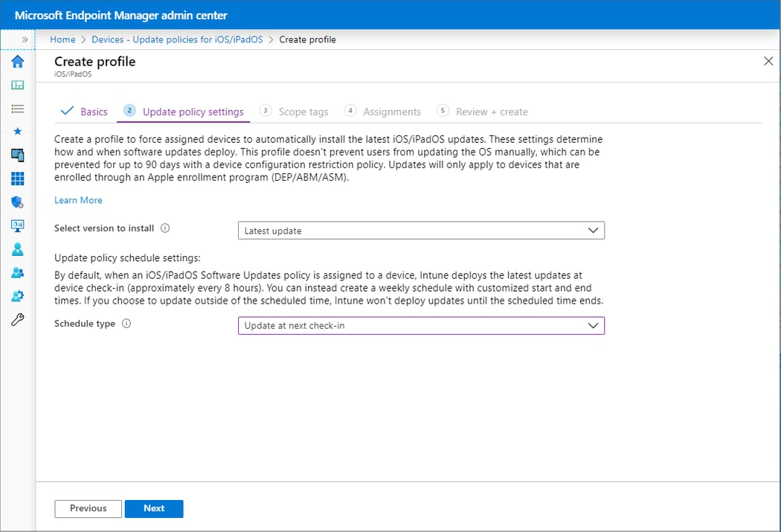Select the Groups icon in sidebar
Viewport: 781px width, 532px height.
[16, 272]
